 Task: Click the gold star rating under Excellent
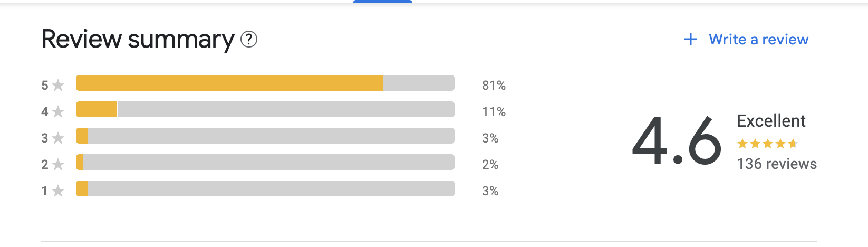(767, 144)
